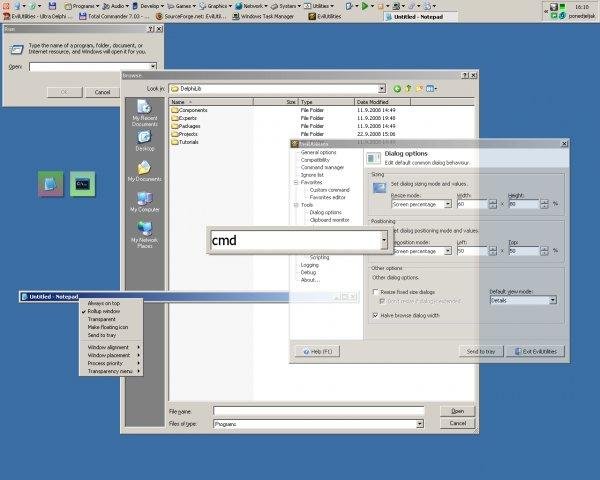Open the cmd popup dropdown arrow
Screen dimensions: 600x480
coord(384,240)
